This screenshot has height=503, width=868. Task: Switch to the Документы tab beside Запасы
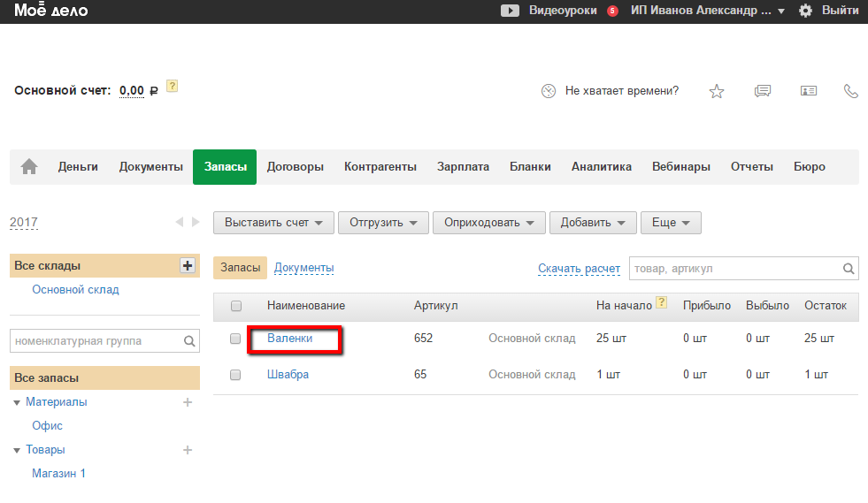click(303, 268)
